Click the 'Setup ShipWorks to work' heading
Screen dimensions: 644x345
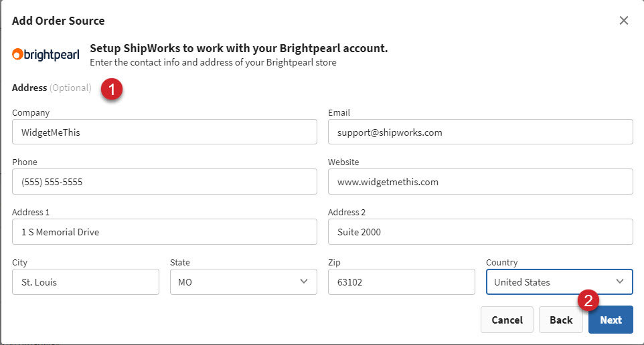coord(238,48)
